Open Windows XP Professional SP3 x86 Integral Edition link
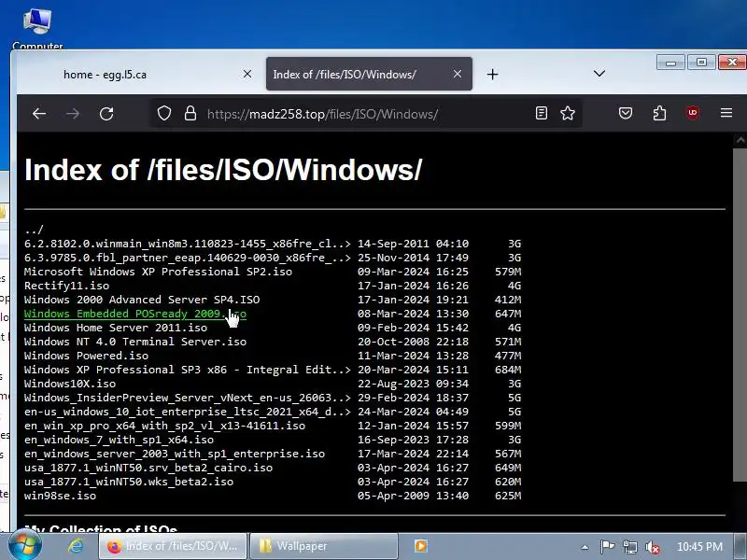The image size is (747, 560). 188,370
